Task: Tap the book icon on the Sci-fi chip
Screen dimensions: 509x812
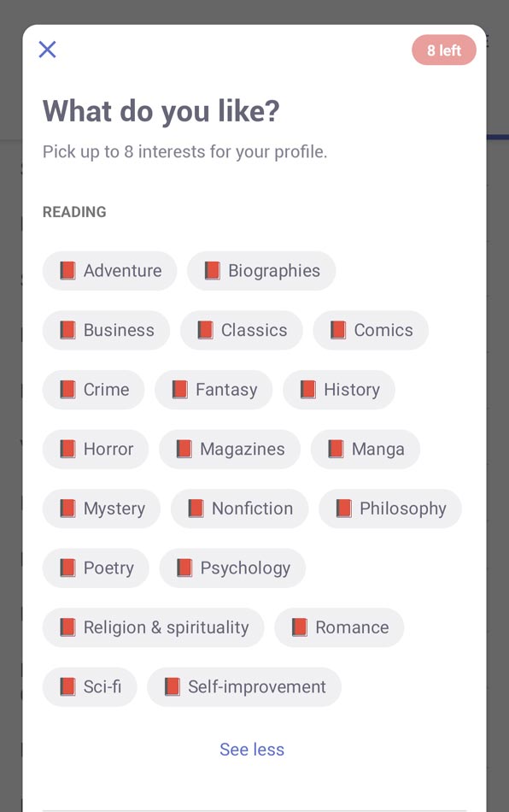Action: click(67, 686)
